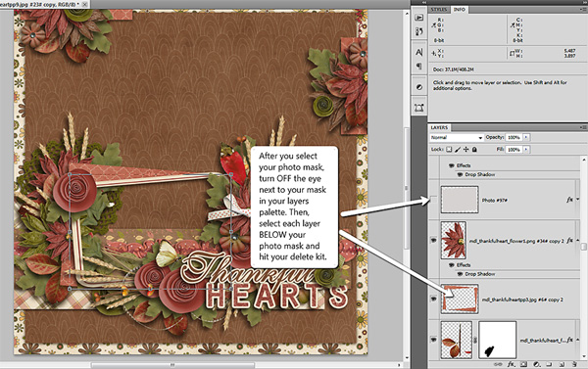Open the Info panel options menu

tap(584, 10)
